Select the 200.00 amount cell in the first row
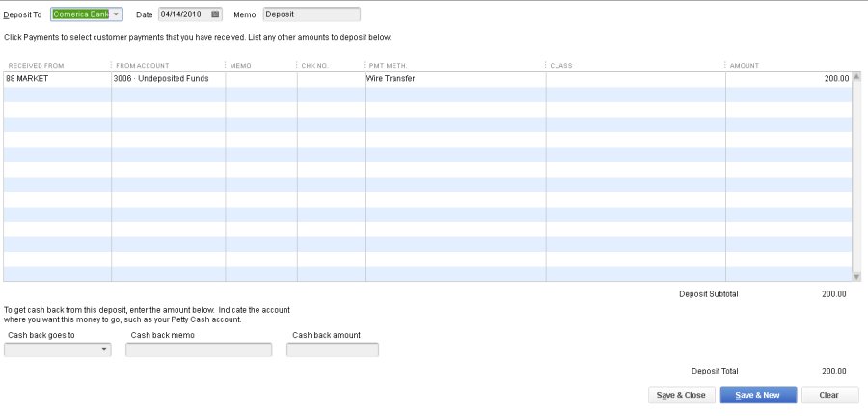The width and height of the screenshot is (868, 416). click(x=789, y=79)
